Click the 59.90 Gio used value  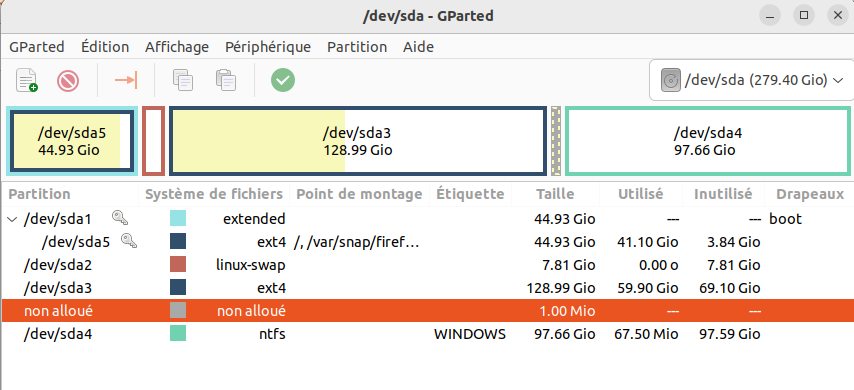point(648,288)
